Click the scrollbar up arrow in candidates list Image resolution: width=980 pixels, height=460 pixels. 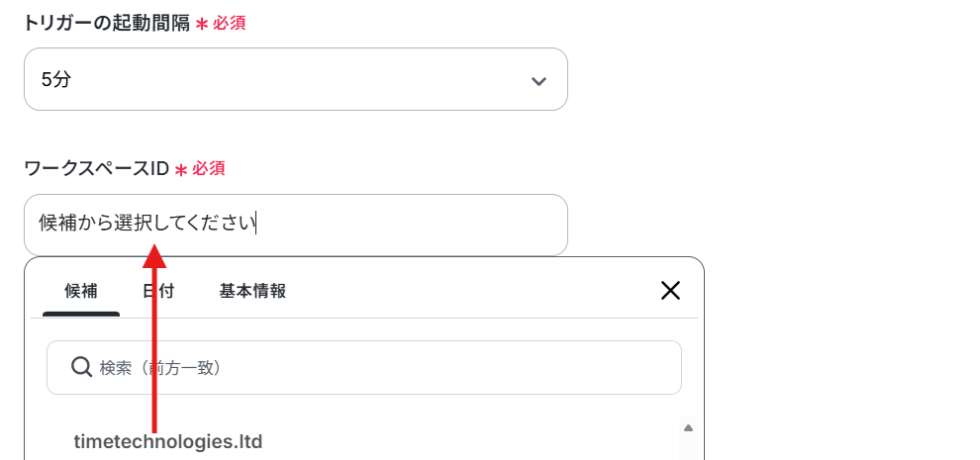[x=688, y=428]
